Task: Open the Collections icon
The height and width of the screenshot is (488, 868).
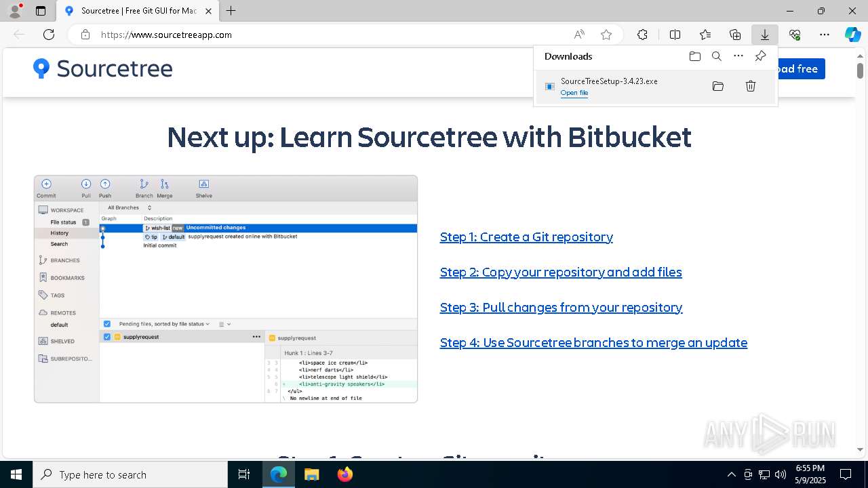Action: pos(735,35)
